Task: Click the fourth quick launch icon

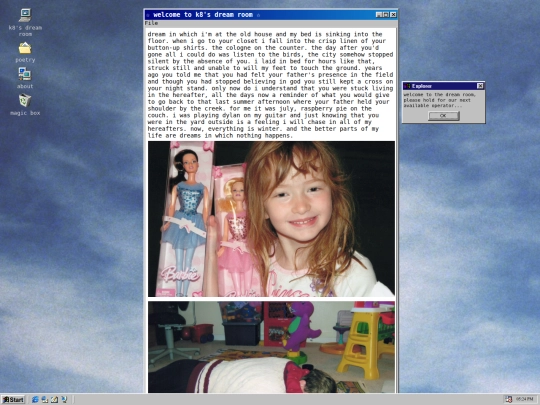Action: [x=64, y=399]
